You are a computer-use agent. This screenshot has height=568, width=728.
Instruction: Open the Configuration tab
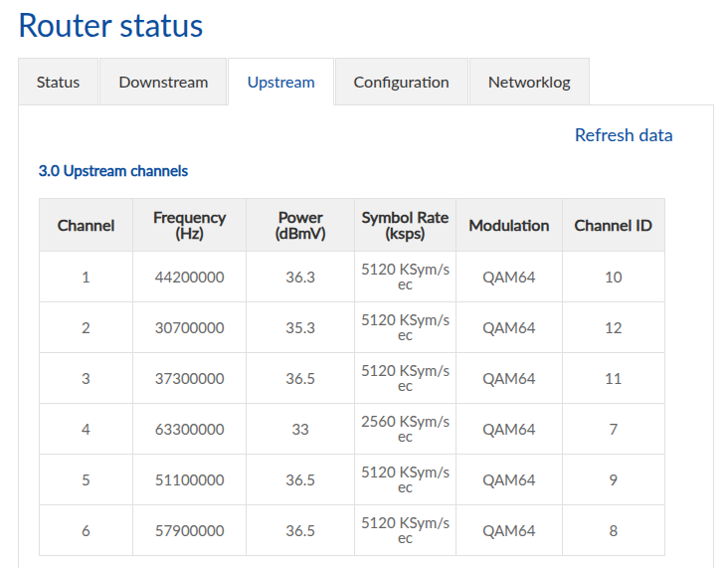tap(401, 83)
